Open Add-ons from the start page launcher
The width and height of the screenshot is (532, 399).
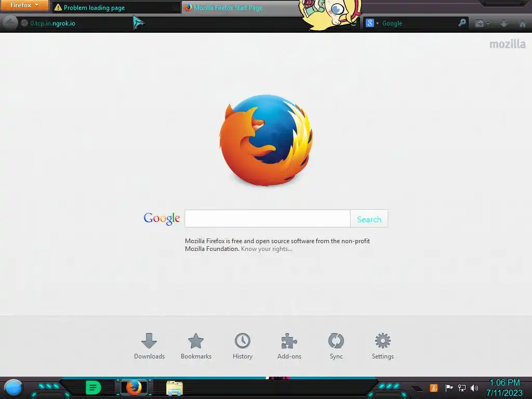click(x=289, y=346)
